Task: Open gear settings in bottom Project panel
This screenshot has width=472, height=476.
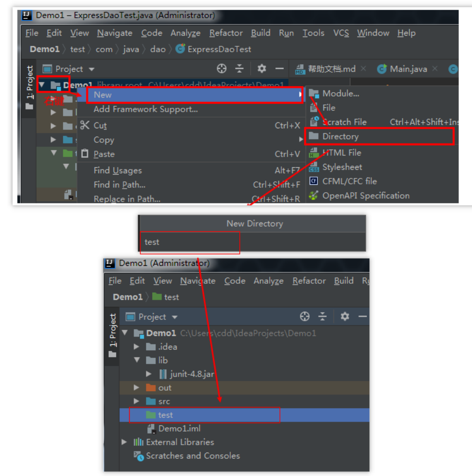Action: (345, 317)
